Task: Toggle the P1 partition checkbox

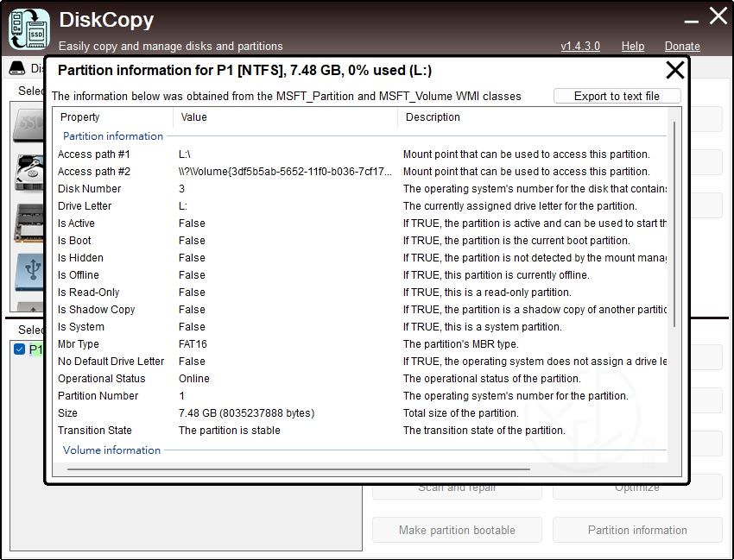Action: click(x=19, y=349)
